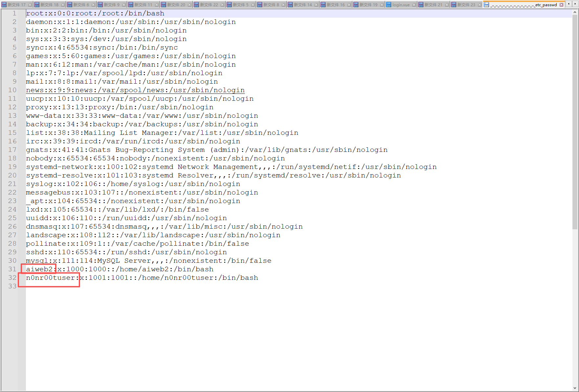
Task: Close the login.vue tab with its X icon
Action: 414,5
